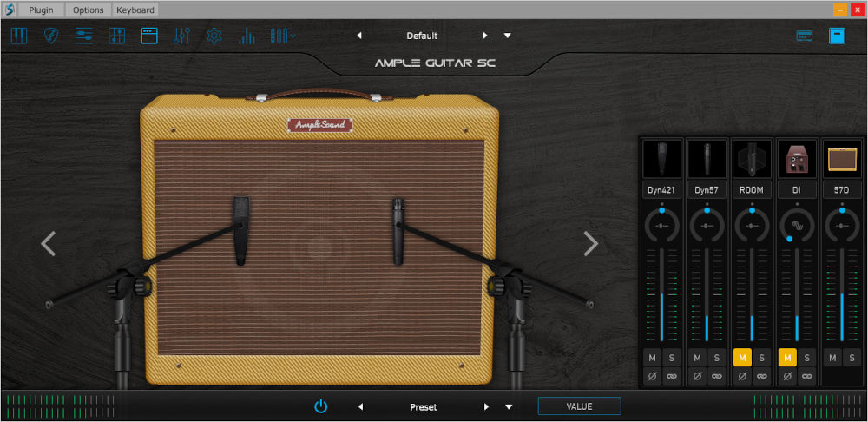Expand the three-bars layout dropdown icon

pyautogui.click(x=282, y=36)
